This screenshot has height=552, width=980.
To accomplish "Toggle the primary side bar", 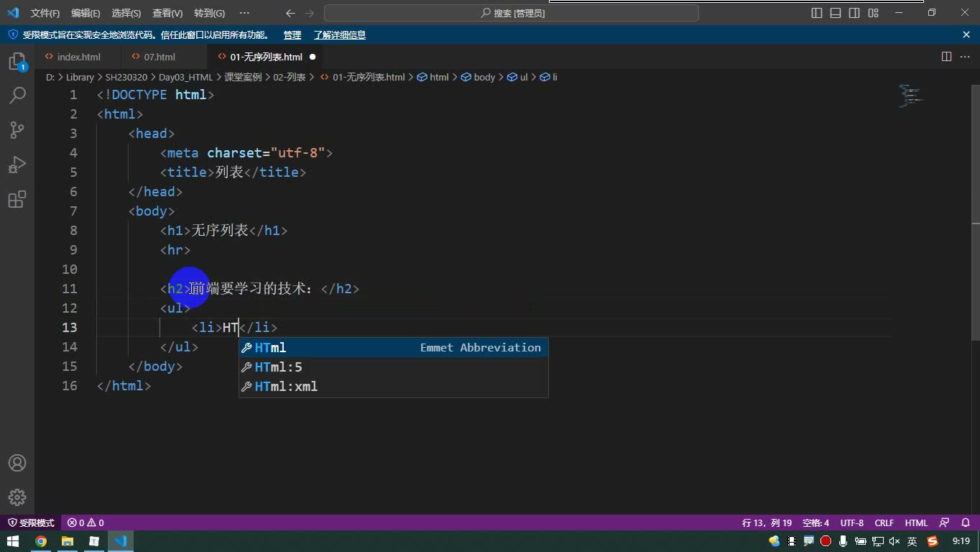I will pos(817,13).
